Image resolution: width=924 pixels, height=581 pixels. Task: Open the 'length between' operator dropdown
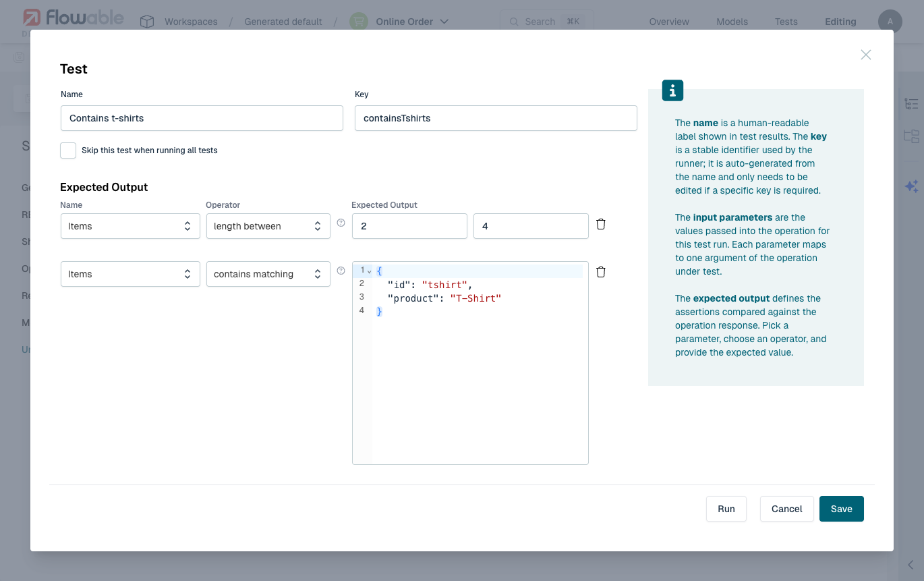point(268,226)
